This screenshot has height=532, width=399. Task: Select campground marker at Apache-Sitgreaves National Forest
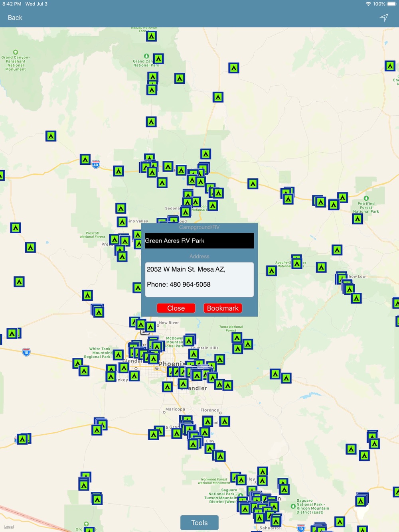click(297, 263)
